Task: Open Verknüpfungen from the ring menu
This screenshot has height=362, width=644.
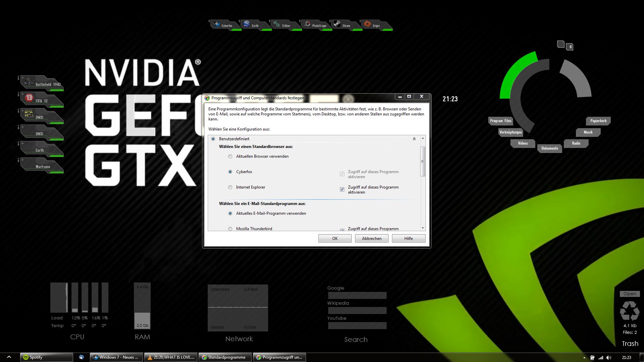Action: pyautogui.click(x=510, y=132)
